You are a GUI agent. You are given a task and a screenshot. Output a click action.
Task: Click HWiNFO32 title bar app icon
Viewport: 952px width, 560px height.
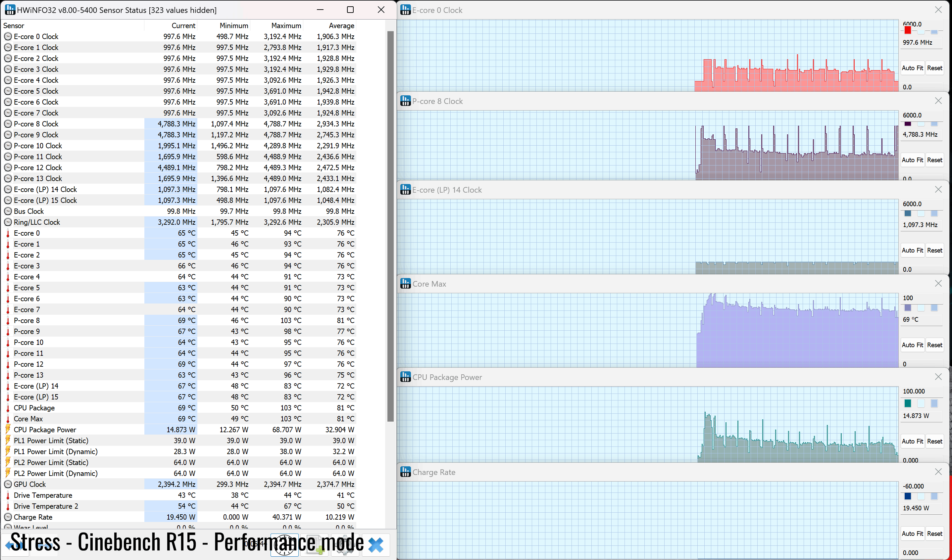10,10
